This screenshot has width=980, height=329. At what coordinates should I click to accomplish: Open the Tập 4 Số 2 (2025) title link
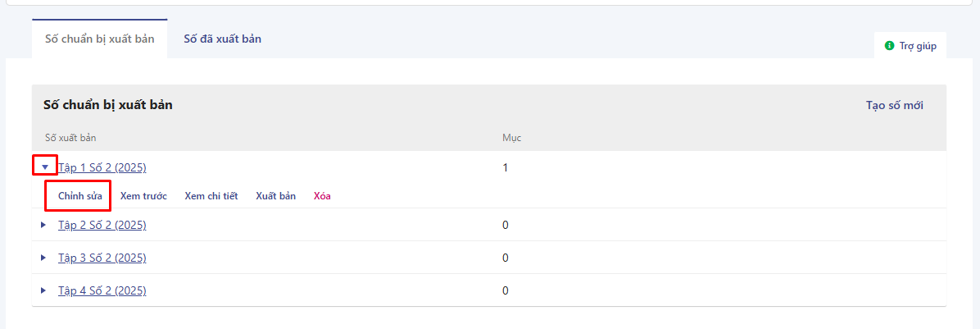pos(102,290)
